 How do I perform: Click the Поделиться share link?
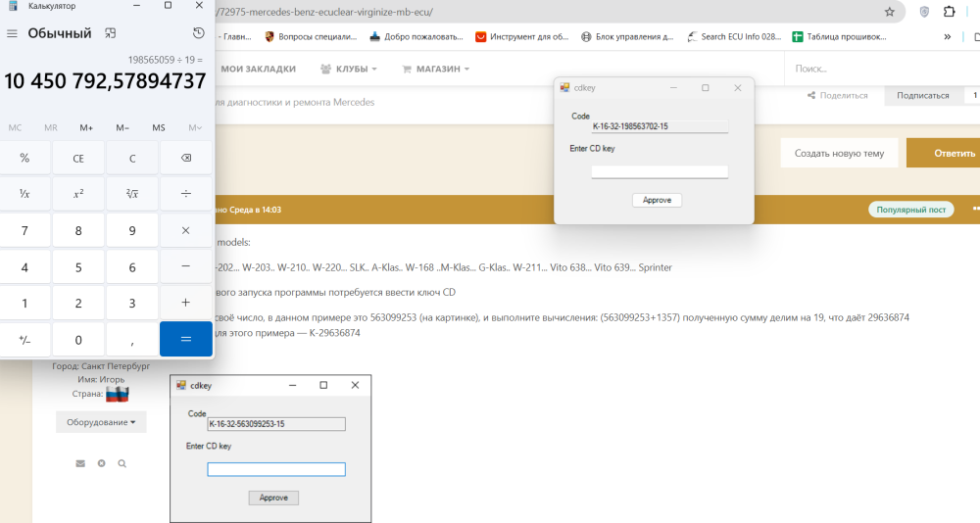[838, 96]
